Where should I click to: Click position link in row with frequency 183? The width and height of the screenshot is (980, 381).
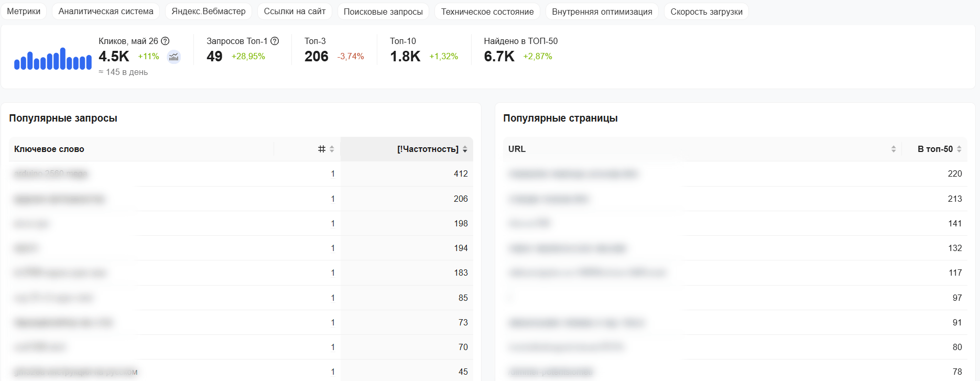pyautogui.click(x=333, y=273)
